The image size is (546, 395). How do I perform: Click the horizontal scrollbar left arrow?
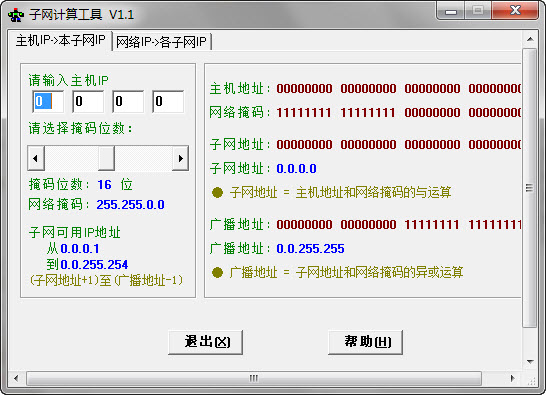pos(16,378)
